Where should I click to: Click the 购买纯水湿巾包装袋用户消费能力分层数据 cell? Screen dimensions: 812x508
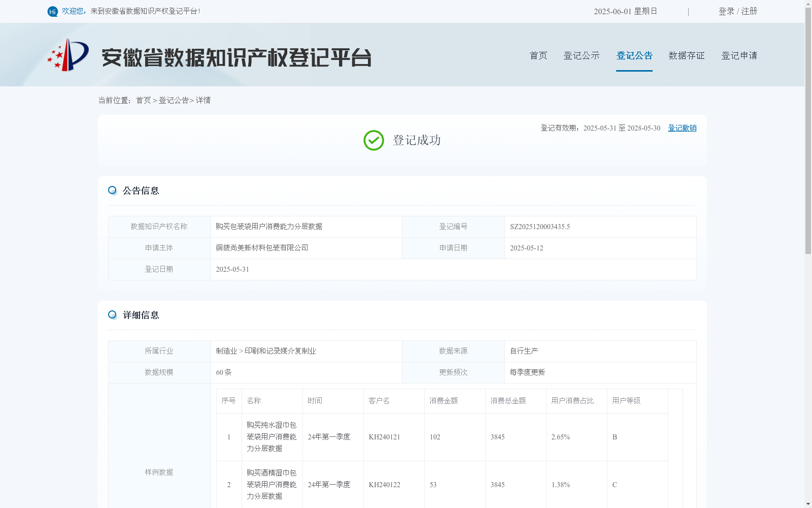[272, 437]
